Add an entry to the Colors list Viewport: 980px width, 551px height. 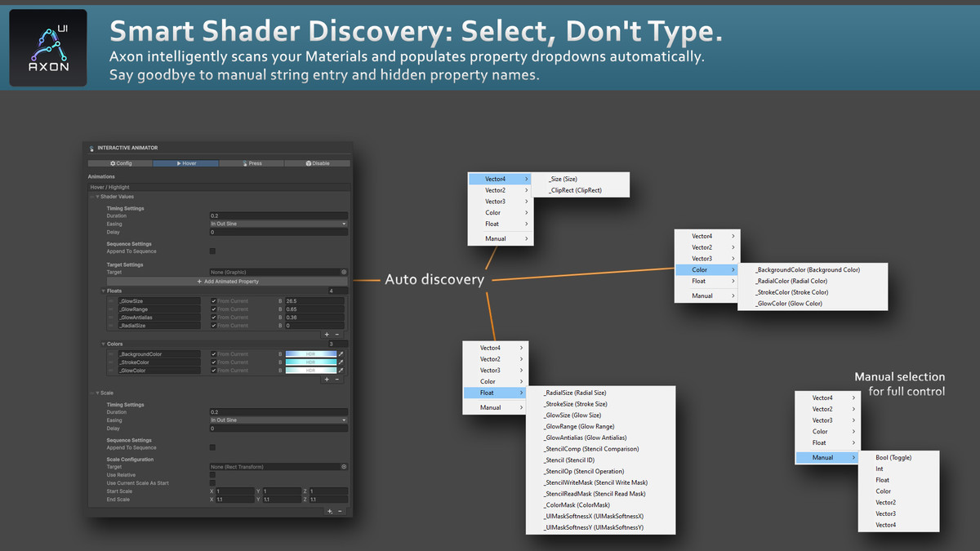[327, 380]
